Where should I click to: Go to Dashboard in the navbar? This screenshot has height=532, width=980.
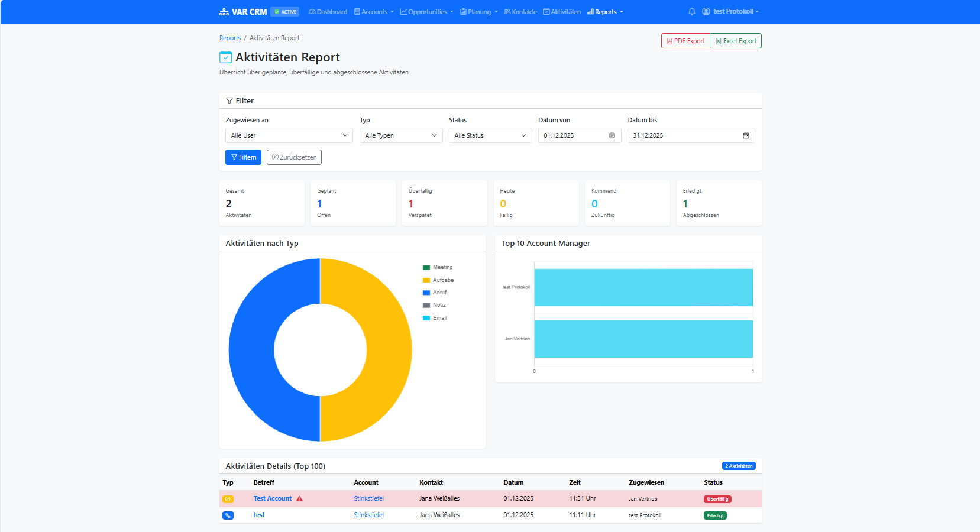[x=328, y=12]
